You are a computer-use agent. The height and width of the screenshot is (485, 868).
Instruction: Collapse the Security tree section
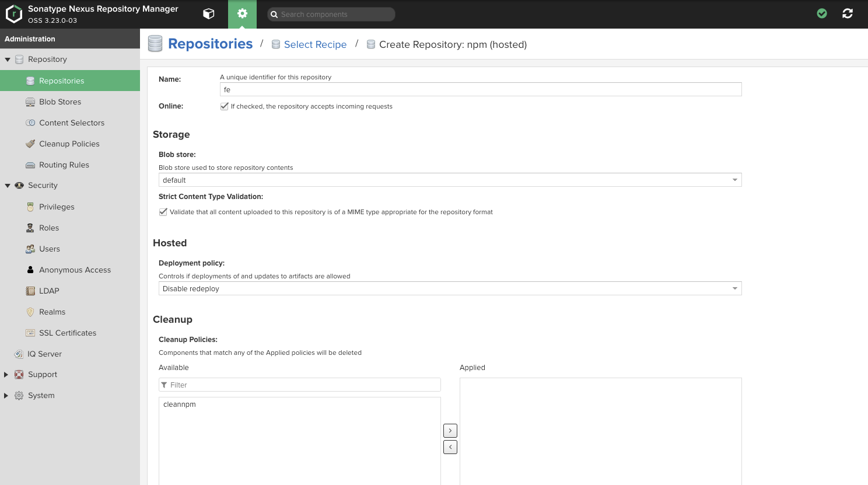(8, 186)
